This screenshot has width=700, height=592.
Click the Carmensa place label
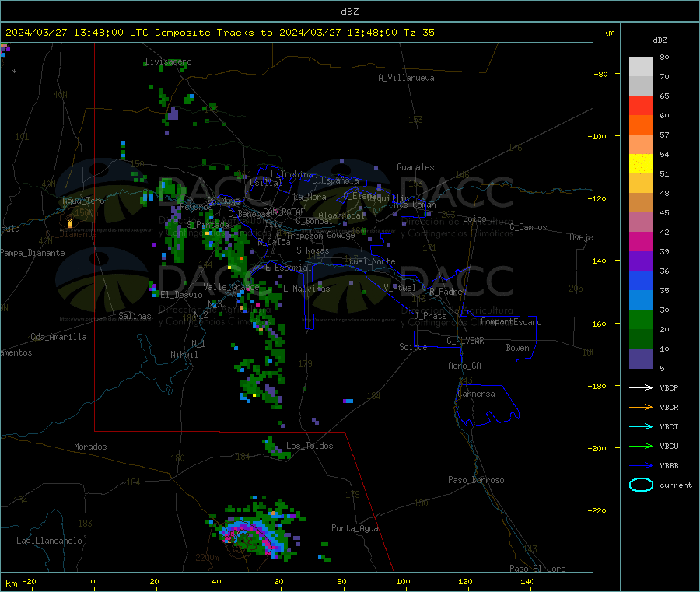click(x=476, y=394)
